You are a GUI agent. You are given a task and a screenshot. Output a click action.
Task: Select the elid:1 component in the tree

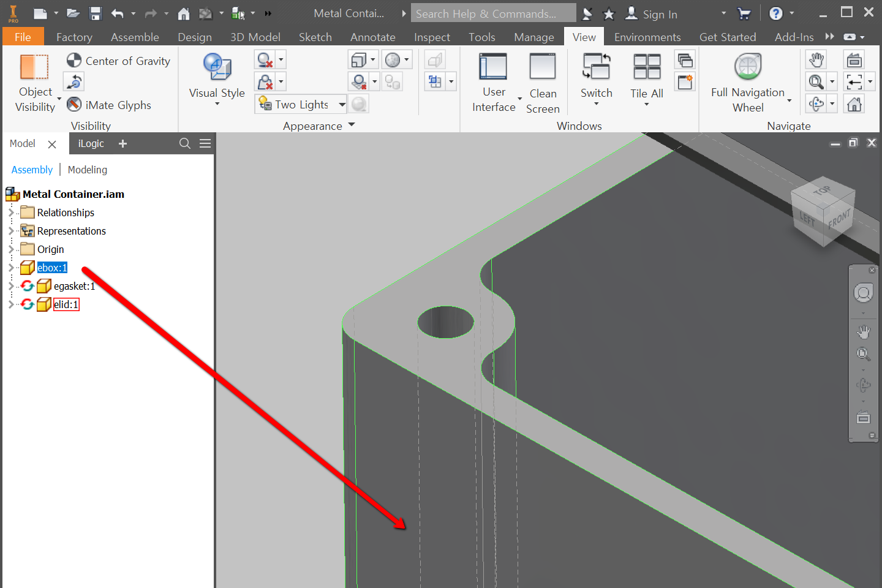(66, 304)
